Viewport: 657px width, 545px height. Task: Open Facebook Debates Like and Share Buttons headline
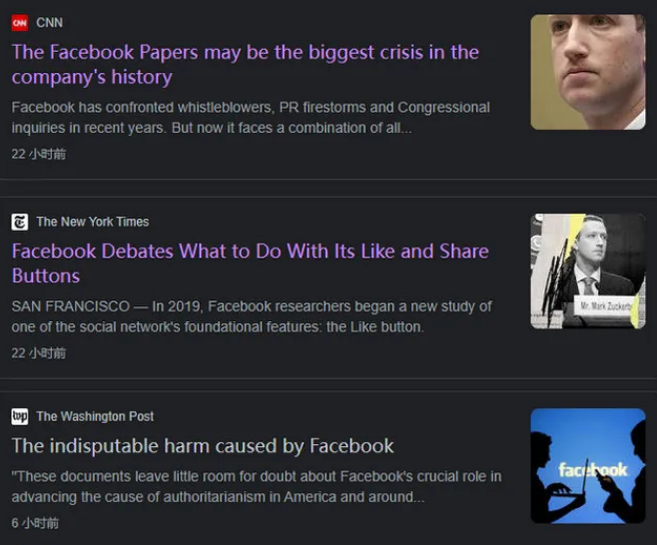coord(250,263)
